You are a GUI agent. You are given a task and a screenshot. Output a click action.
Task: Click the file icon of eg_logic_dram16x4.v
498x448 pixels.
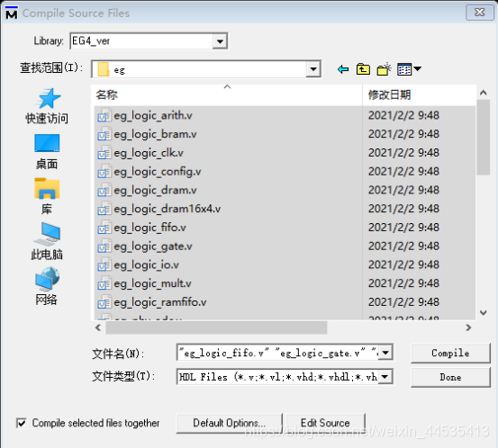tap(104, 209)
